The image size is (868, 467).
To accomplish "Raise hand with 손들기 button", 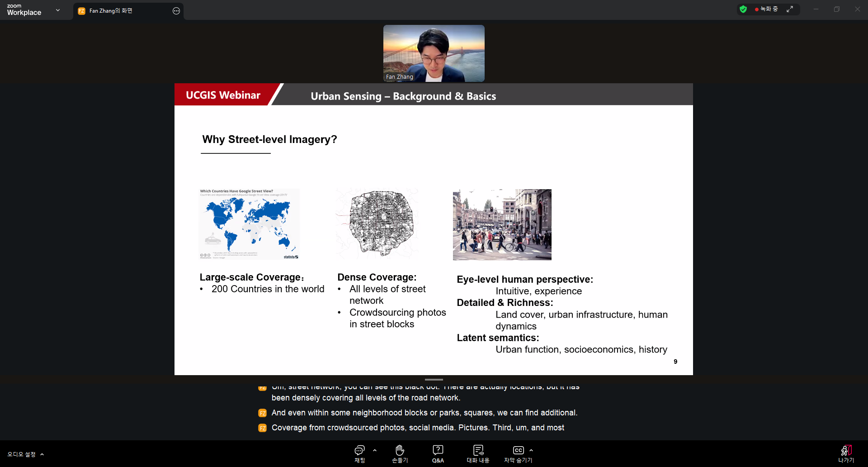I will point(400,454).
